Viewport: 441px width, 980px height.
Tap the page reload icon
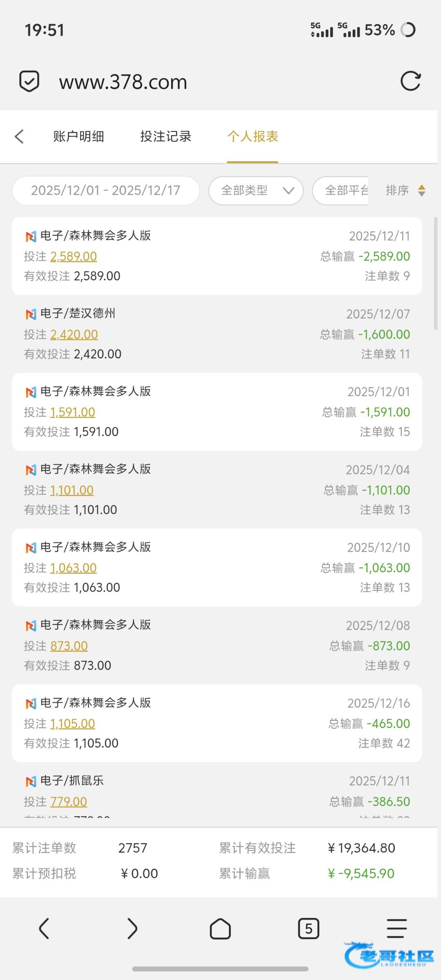click(x=410, y=81)
